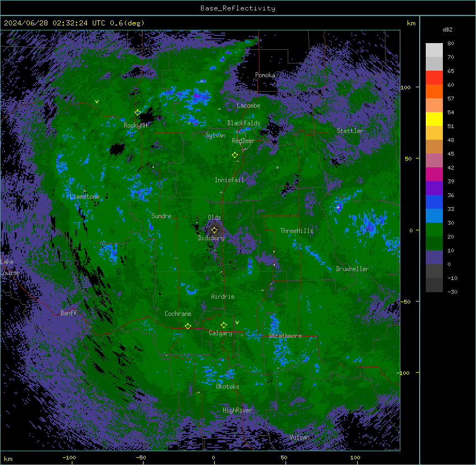Viewport: 476px width, 465px height.
Task: Click the 45 value label in dBZ legend
Action: click(x=451, y=154)
